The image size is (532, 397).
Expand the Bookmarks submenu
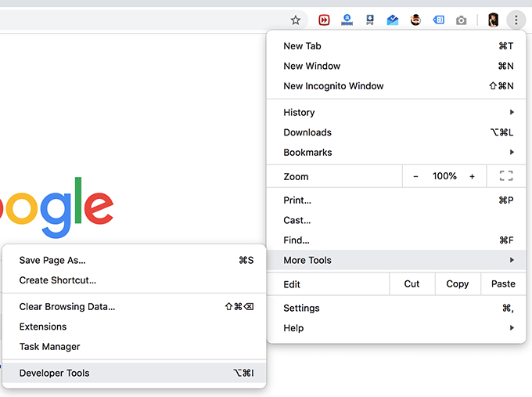(x=397, y=153)
